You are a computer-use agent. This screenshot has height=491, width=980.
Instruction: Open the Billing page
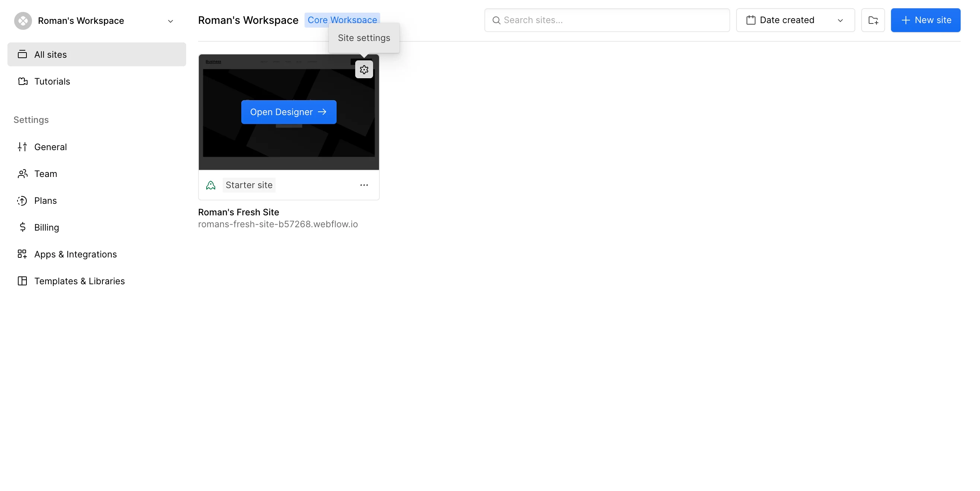(97, 227)
